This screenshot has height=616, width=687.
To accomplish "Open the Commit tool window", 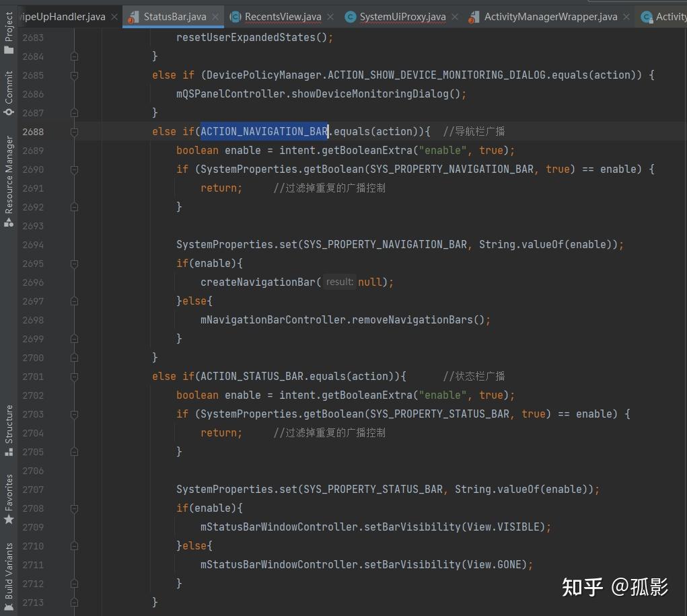I will pyautogui.click(x=8, y=87).
